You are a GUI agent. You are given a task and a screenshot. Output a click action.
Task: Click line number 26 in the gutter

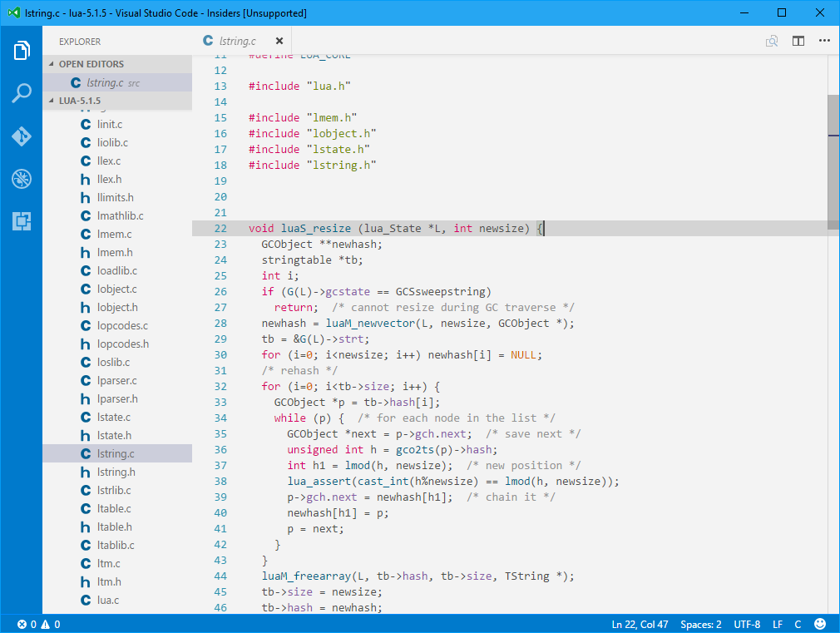220,292
